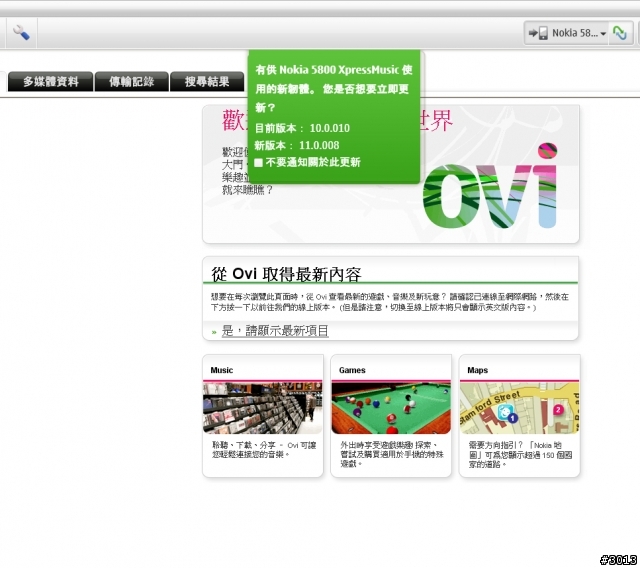This screenshot has width=640, height=568.
Task: Click the Games card heading
Action: (352, 370)
